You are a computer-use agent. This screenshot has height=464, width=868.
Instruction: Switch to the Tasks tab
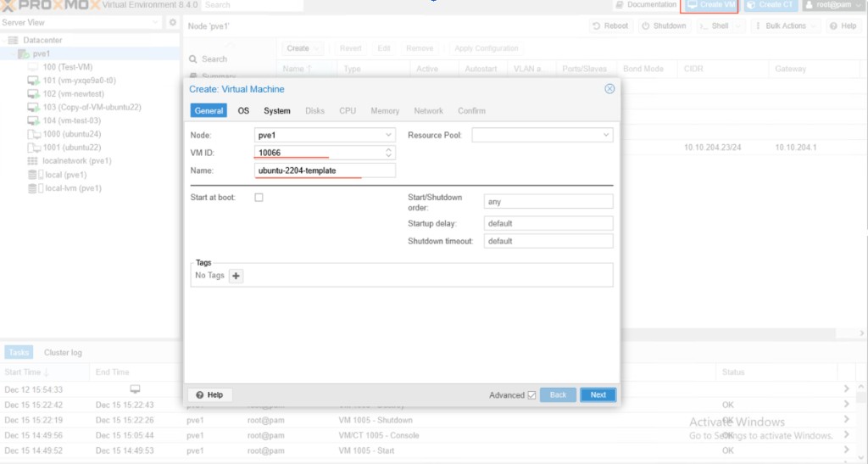coord(19,352)
